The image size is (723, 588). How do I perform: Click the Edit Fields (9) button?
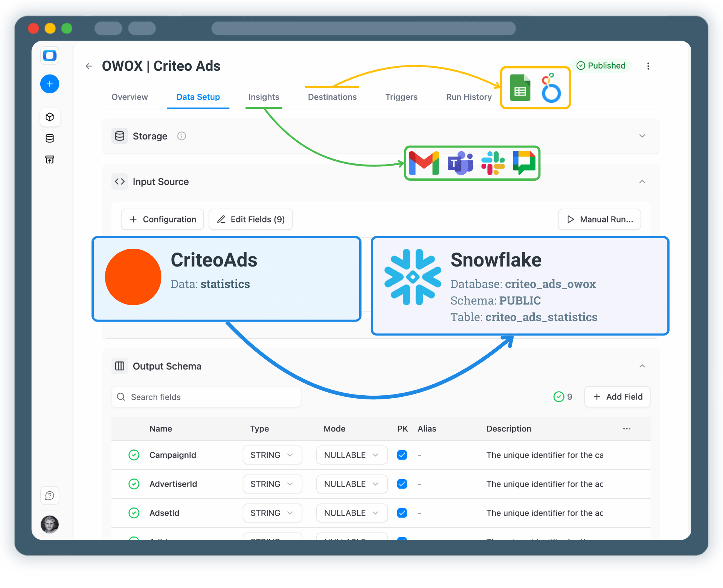(x=250, y=219)
